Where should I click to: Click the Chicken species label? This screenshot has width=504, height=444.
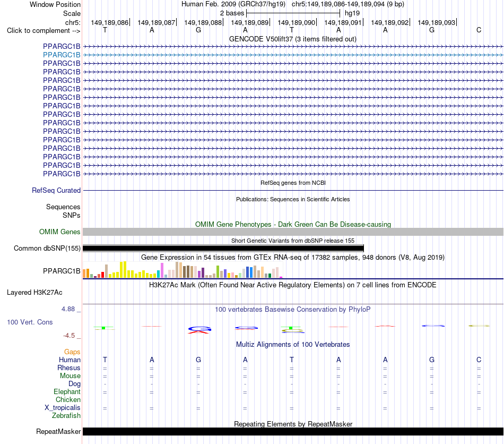pos(68,399)
